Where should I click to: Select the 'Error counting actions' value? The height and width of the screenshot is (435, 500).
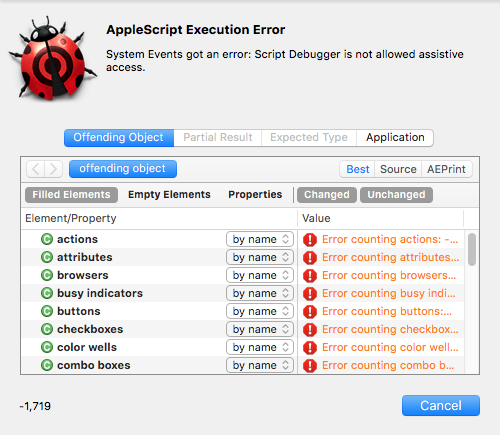(x=390, y=239)
